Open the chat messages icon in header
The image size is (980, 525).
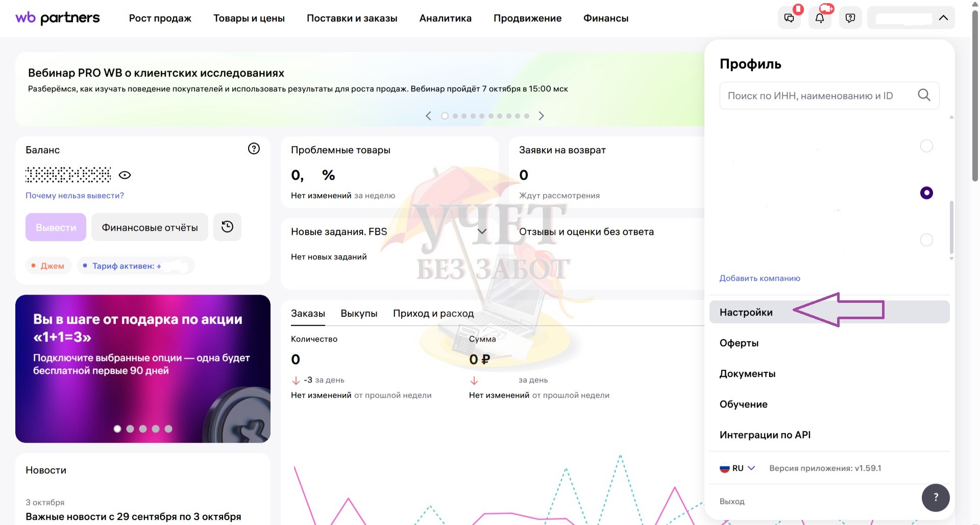(x=789, y=18)
